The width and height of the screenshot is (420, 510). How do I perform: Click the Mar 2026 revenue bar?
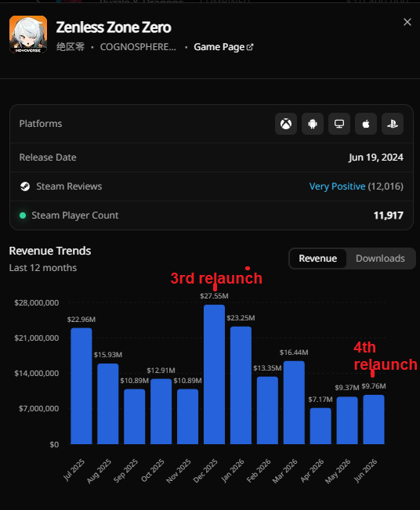(x=294, y=403)
